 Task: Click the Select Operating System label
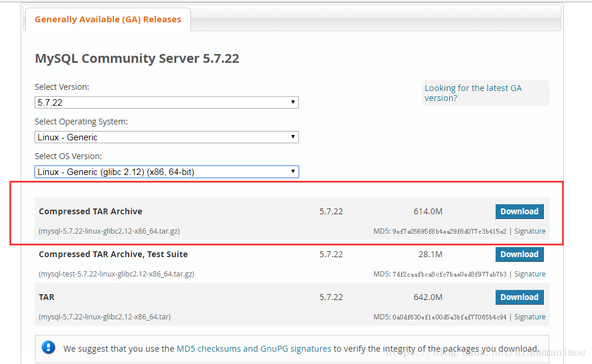point(81,122)
